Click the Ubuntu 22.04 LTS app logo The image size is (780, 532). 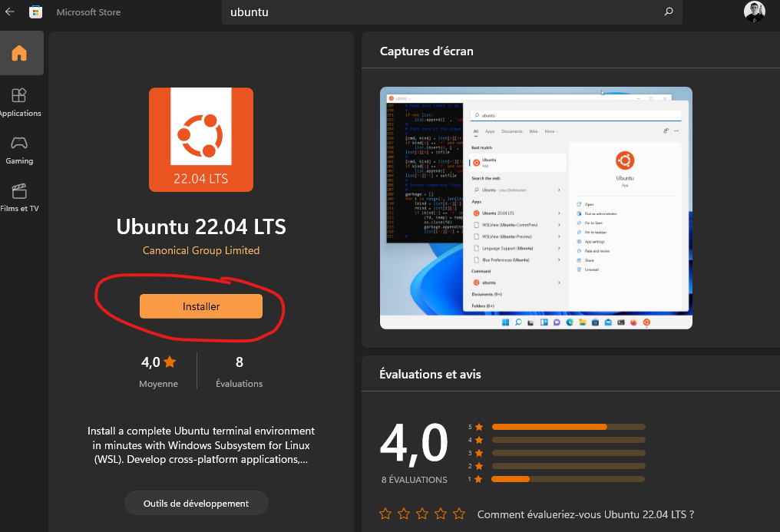tap(201, 139)
